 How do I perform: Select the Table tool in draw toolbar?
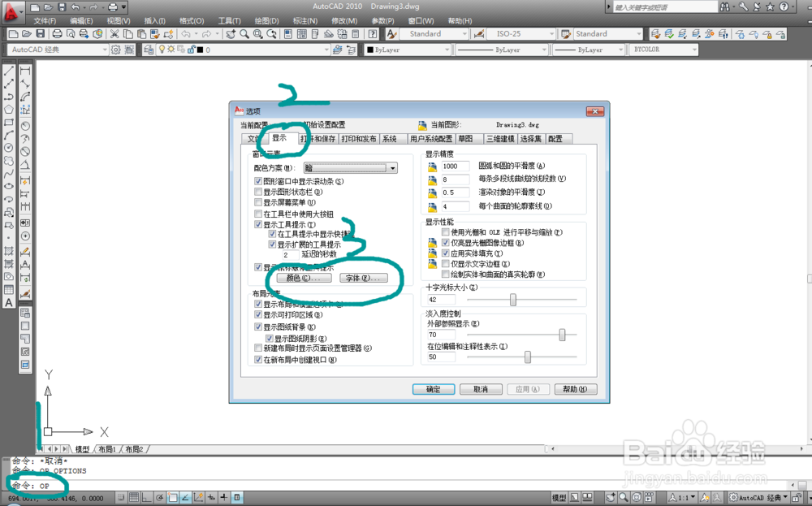click(9, 289)
